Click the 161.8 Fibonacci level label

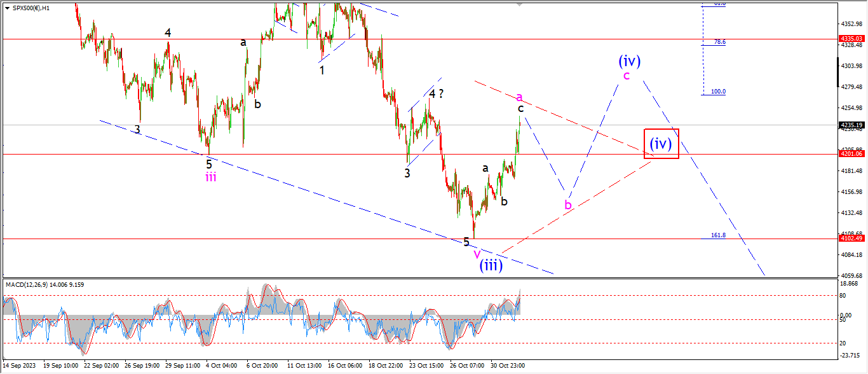718,235
